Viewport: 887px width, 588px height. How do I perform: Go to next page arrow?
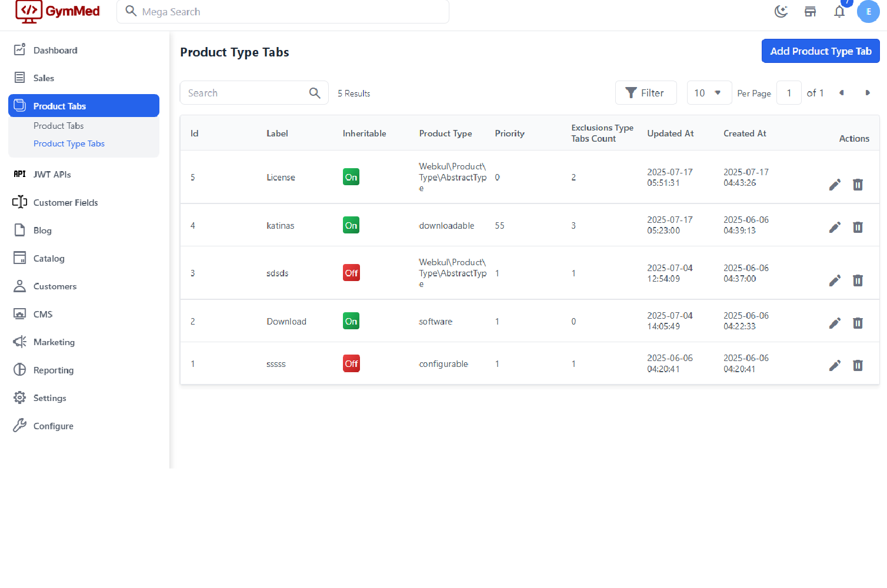[867, 93]
